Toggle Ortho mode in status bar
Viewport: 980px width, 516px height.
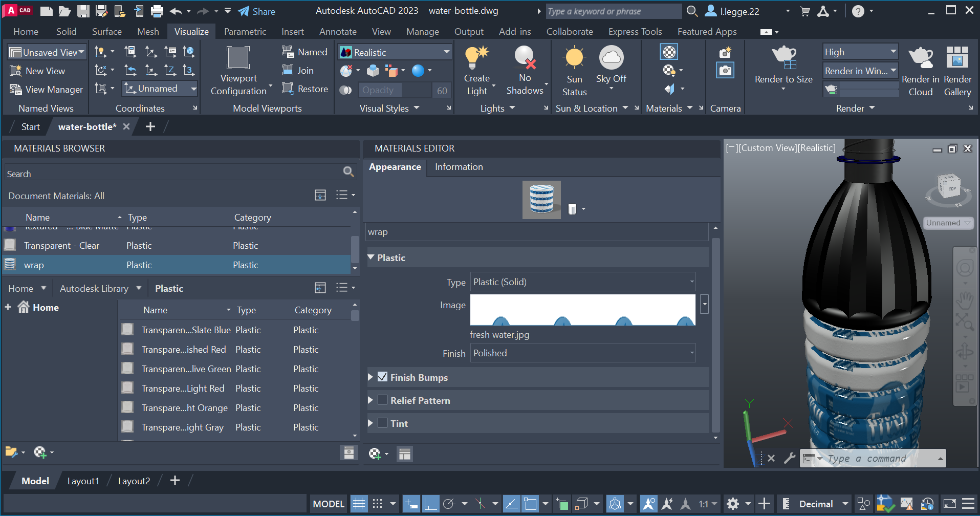[430, 504]
